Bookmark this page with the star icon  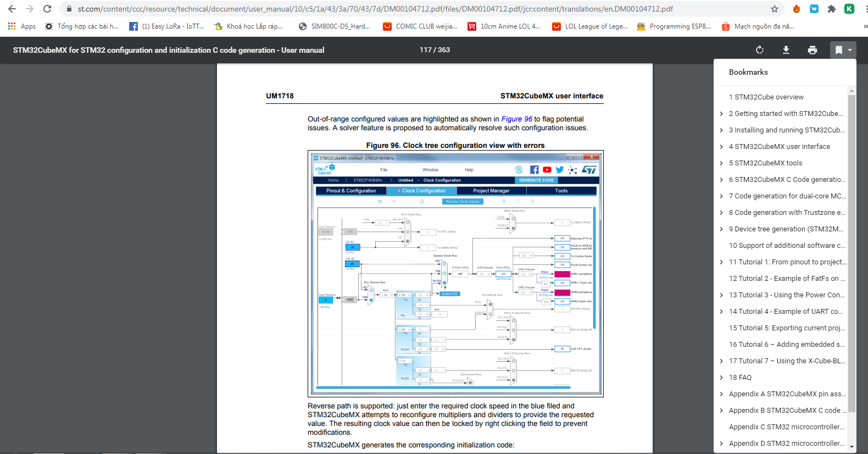[x=775, y=9]
